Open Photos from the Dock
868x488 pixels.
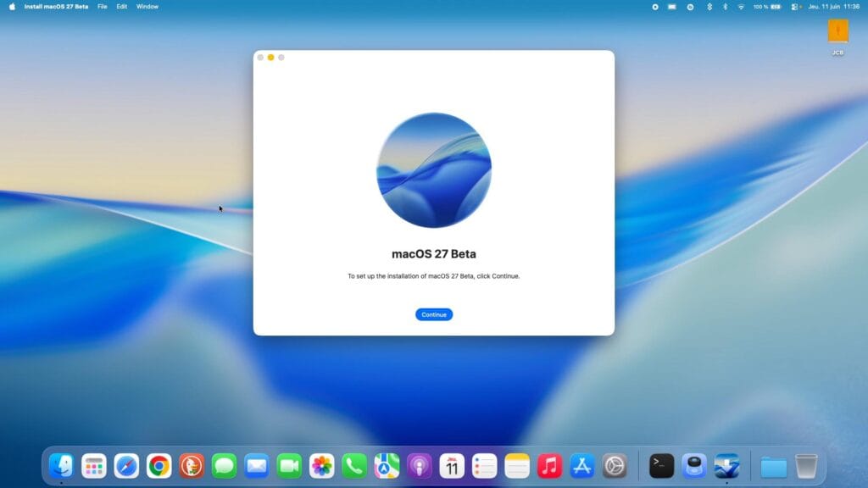(321, 466)
